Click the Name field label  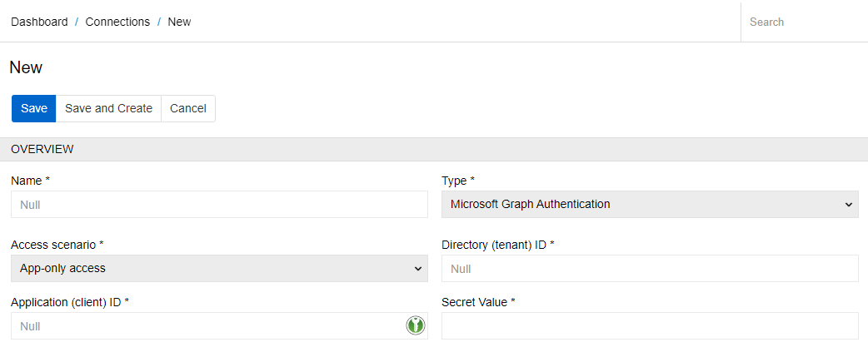click(x=30, y=180)
